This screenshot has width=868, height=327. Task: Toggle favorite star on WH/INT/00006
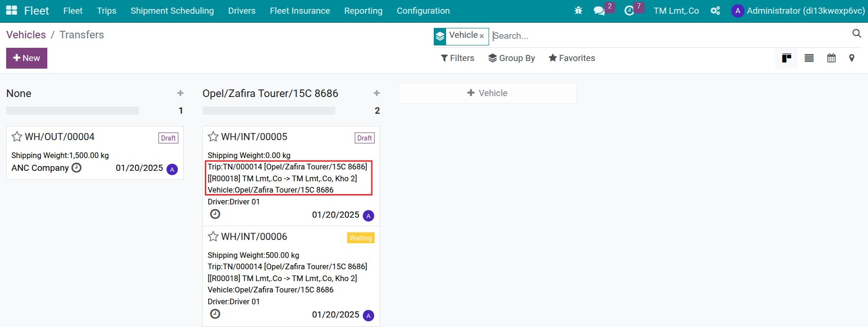click(x=213, y=237)
